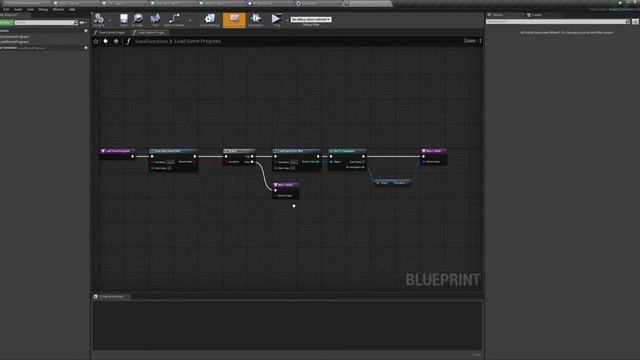The image size is (640, 360).
Task: Click the Compiler Results tab
Action: pos(111,296)
